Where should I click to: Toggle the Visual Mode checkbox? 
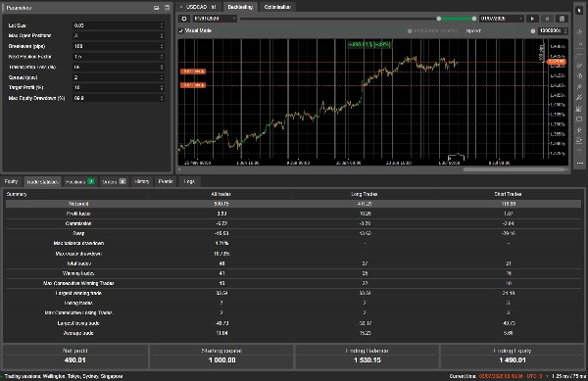(x=181, y=30)
